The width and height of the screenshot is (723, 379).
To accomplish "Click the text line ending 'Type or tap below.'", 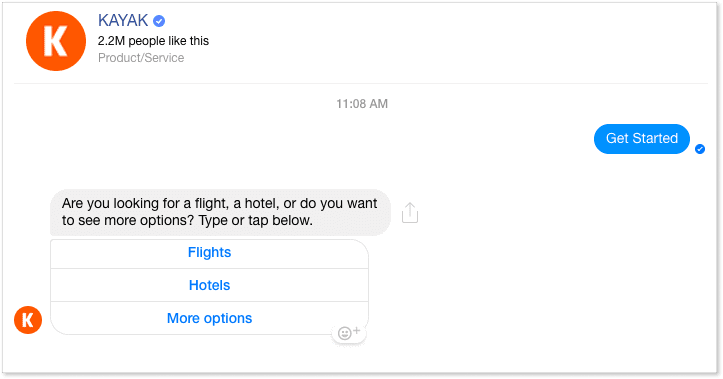I will [187, 220].
